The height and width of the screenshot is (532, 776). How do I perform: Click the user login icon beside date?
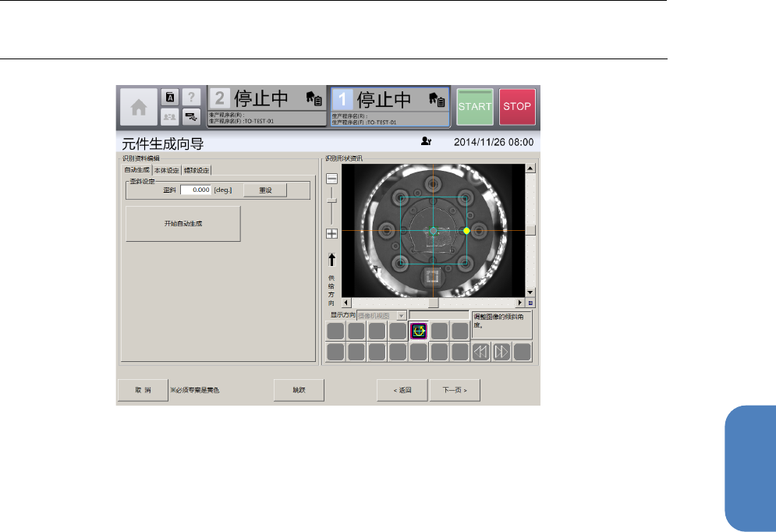coord(426,142)
